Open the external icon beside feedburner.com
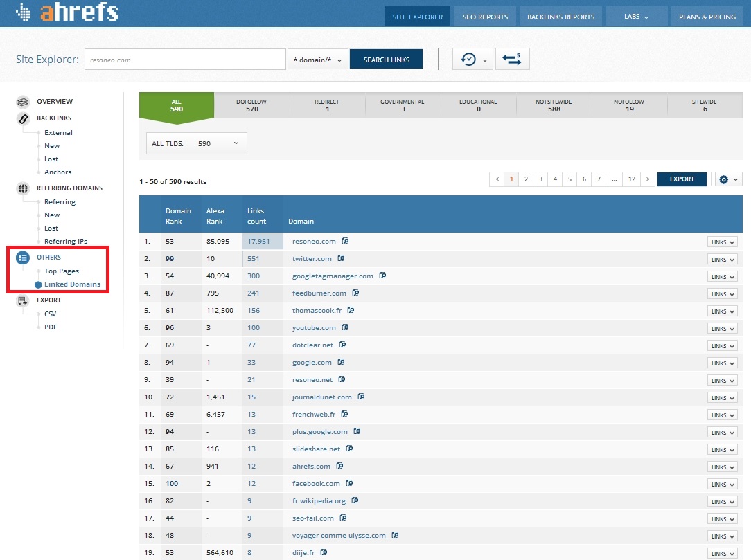751x560 pixels. (x=355, y=292)
